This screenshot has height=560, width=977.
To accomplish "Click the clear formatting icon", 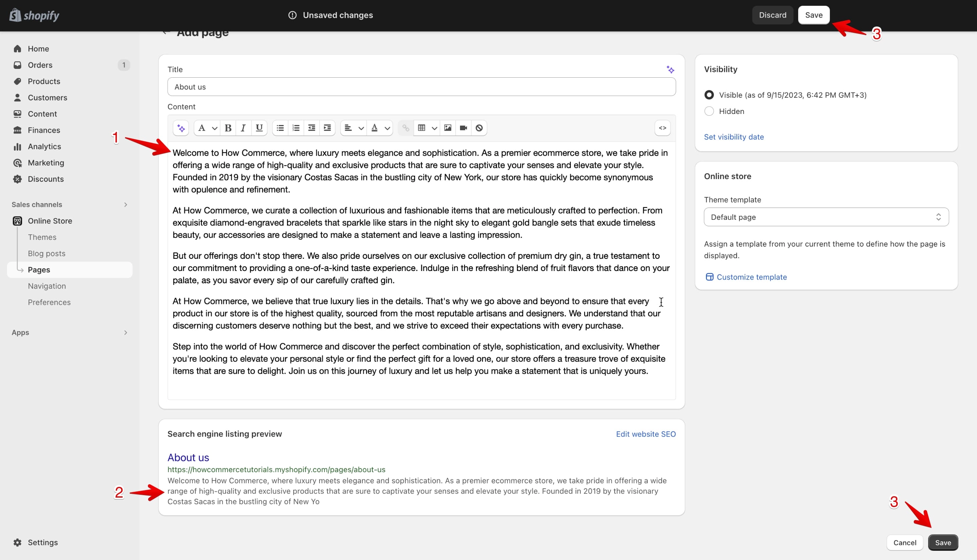I will 479,128.
